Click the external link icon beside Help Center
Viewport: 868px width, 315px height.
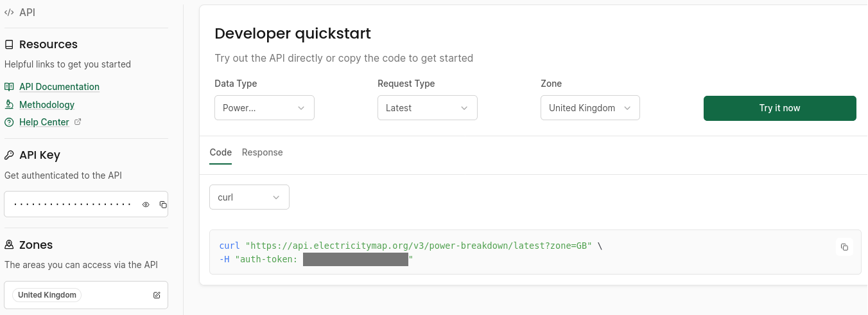click(78, 122)
